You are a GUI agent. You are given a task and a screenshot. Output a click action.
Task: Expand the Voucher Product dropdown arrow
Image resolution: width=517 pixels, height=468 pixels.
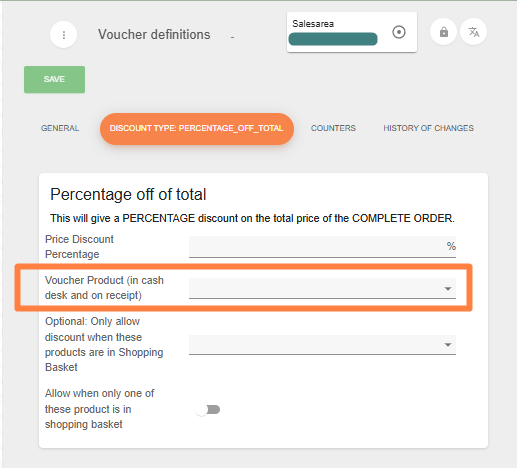click(x=448, y=289)
